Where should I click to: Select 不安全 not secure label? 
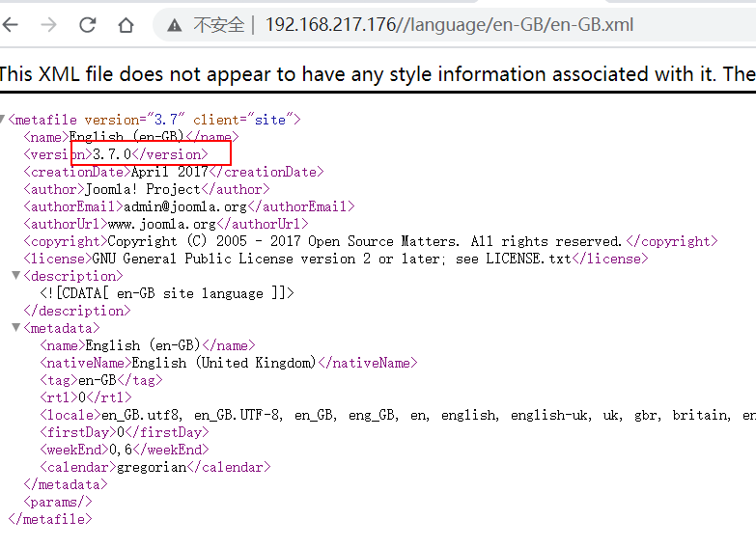click(219, 24)
